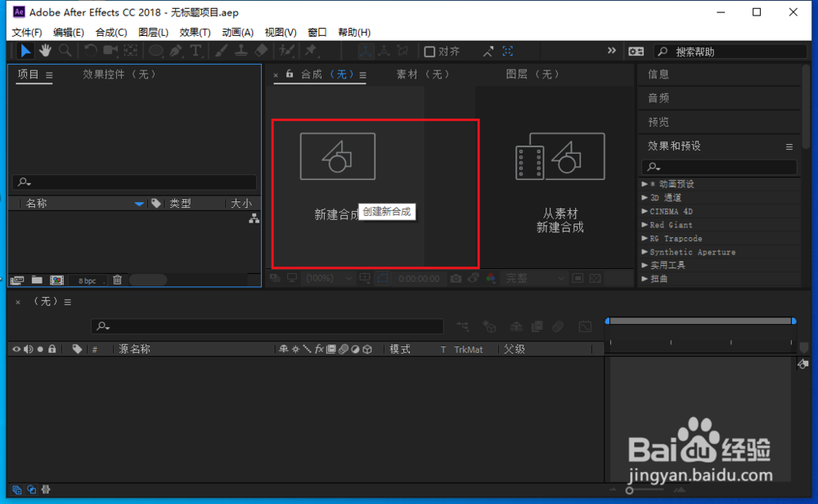Select the Roto Brush tool
This screenshot has height=504, width=818.
[286, 51]
